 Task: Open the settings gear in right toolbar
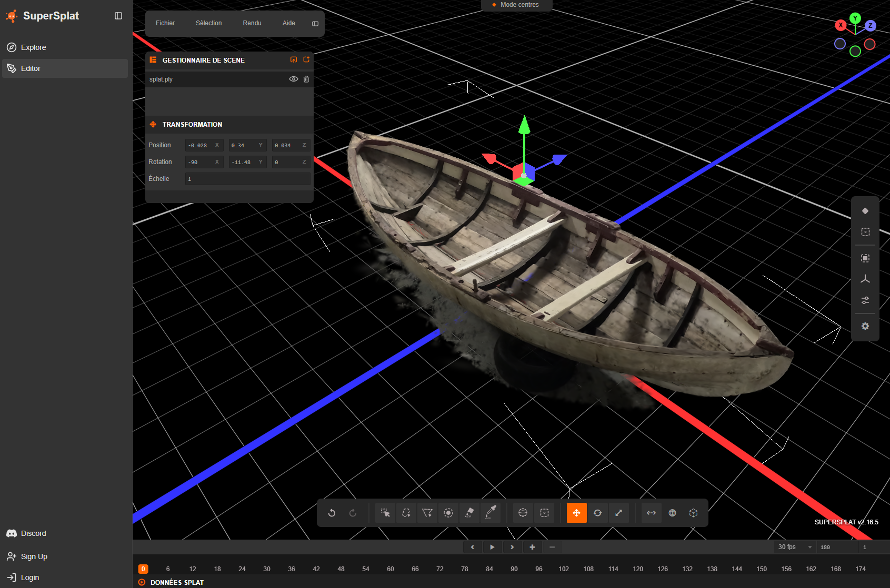[865, 326]
